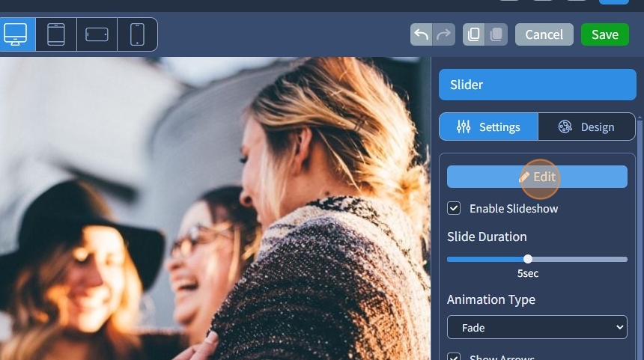The height and width of the screenshot is (360, 644).
Task: Toggle the Show Arrows checkbox
Action: pos(454,356)
